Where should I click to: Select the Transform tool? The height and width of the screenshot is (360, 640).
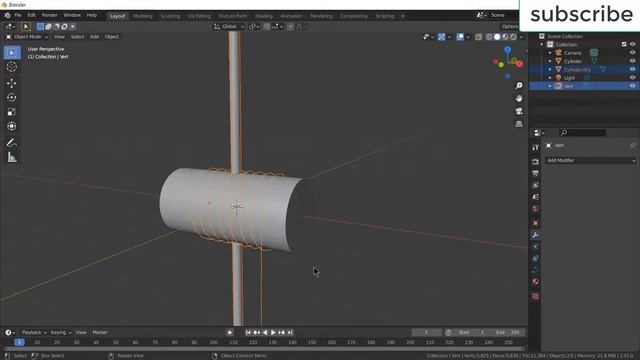coord(12,126)
